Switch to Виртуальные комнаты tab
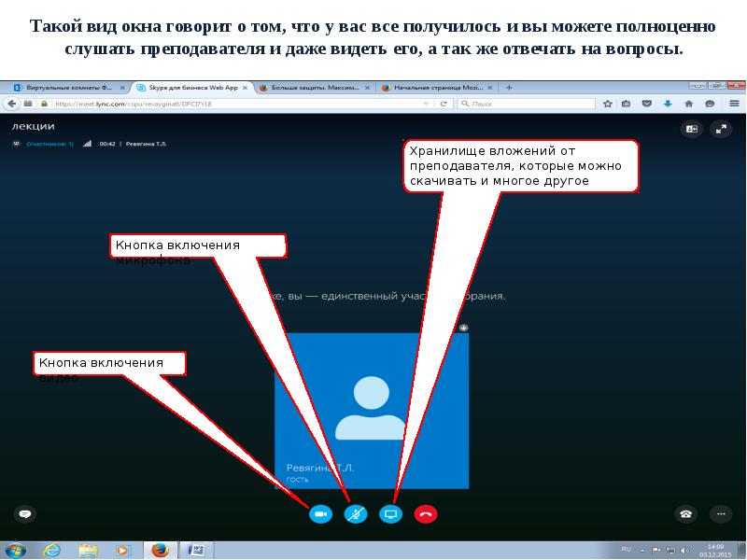Image resolution: width=747 pixels, height=560 pixels. click(65, 87)
